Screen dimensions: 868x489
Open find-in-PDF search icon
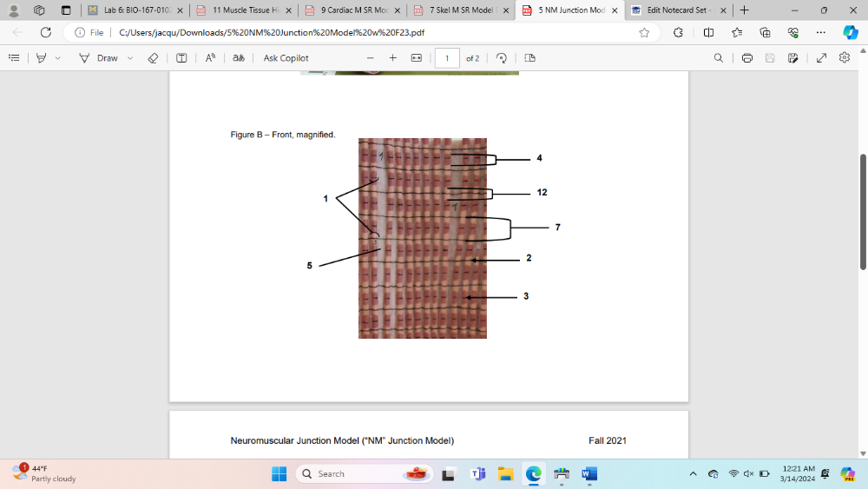point(718,58)
